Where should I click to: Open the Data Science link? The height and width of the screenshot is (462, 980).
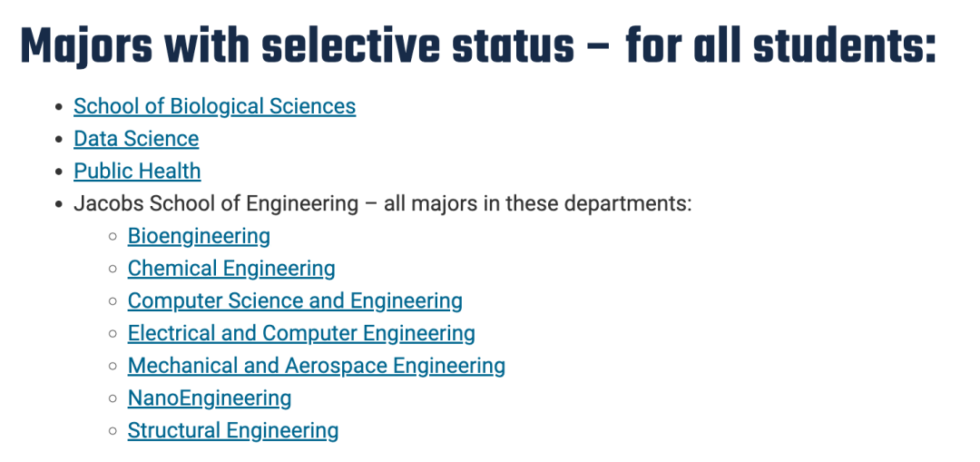click(x=136, y=139)
